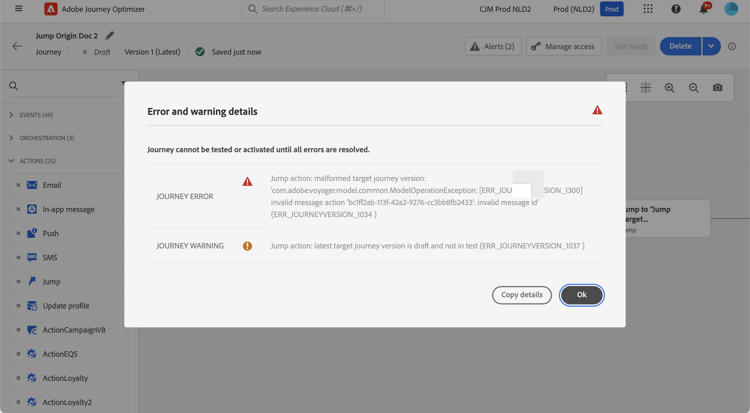Take a canvas screenshot with camera icon

tap(717, 88)
